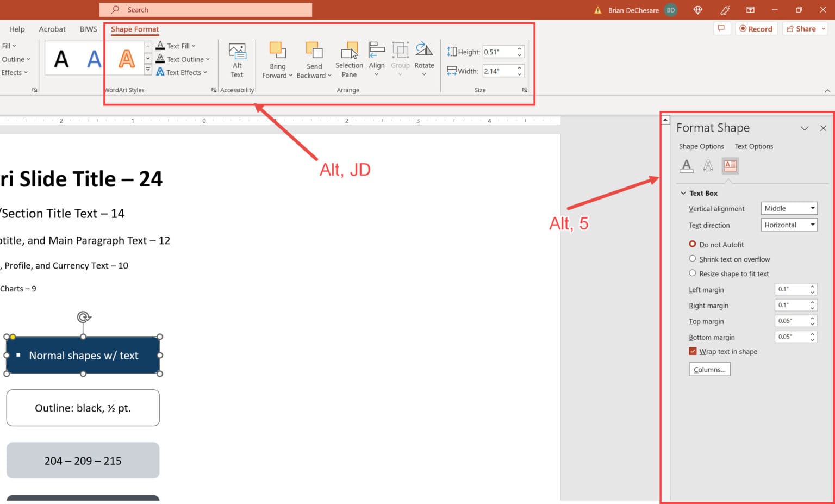Select the Text Box icon in Format Shape

click(730, 166)
